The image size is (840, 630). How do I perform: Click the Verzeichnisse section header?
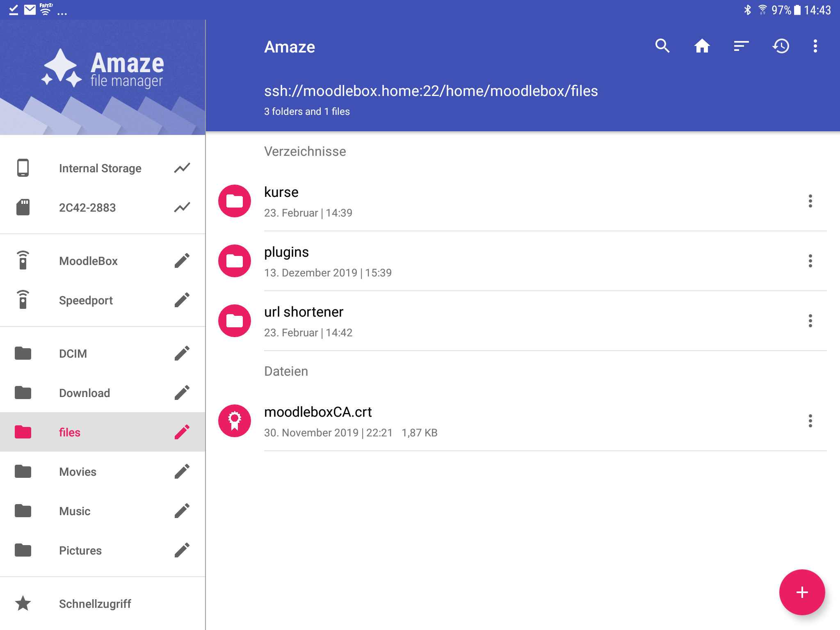tap(305, 151)
